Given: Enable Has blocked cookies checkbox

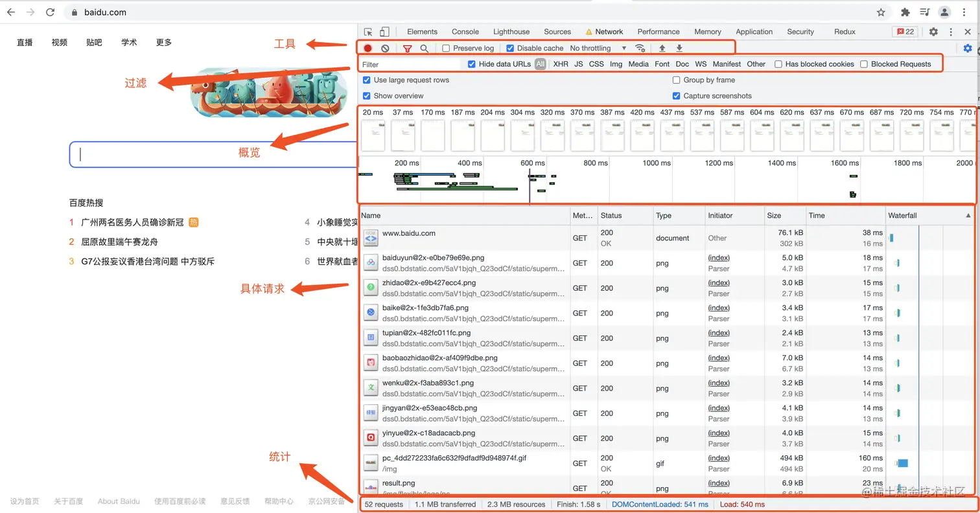Looking at the screenshot, I should [778, 64].
